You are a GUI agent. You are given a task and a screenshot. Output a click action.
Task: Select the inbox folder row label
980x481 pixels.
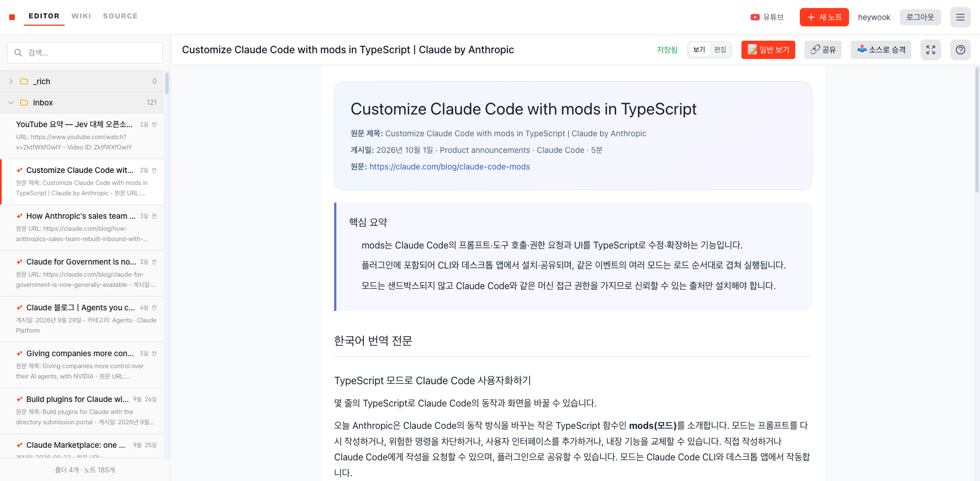43,102
